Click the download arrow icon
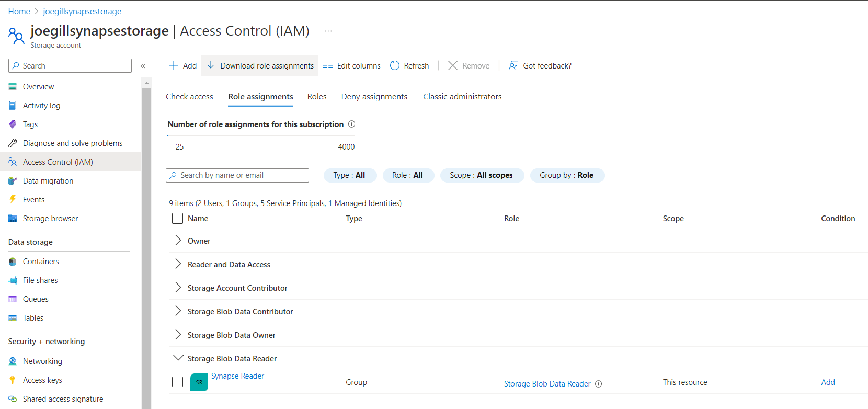The width and height of the screenshot is (868, 409). pos(211,65)
